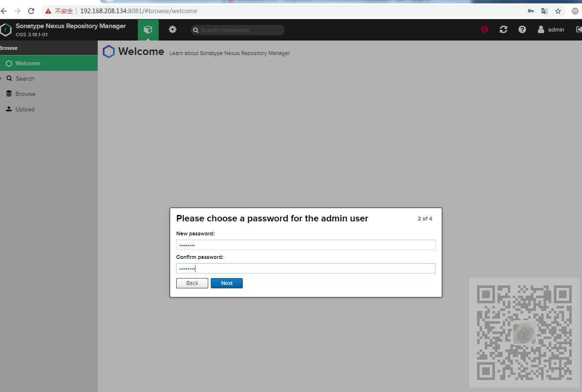
Task: Click the Upload arrow icon in sidebar
Action: click(x=9, y=109)
